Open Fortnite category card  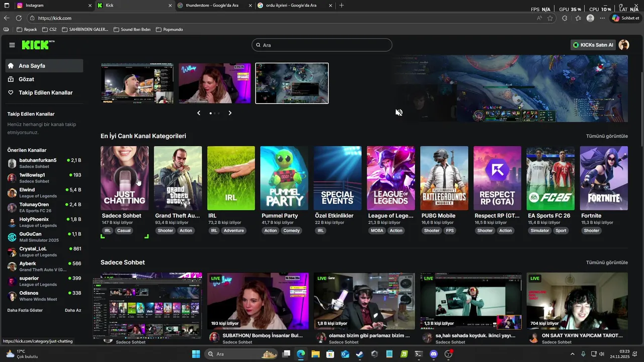pos(604,178)
